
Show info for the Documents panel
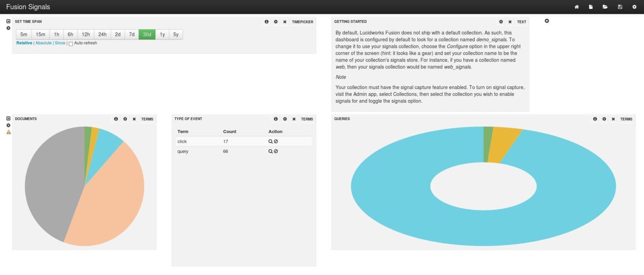coord(116,119)
